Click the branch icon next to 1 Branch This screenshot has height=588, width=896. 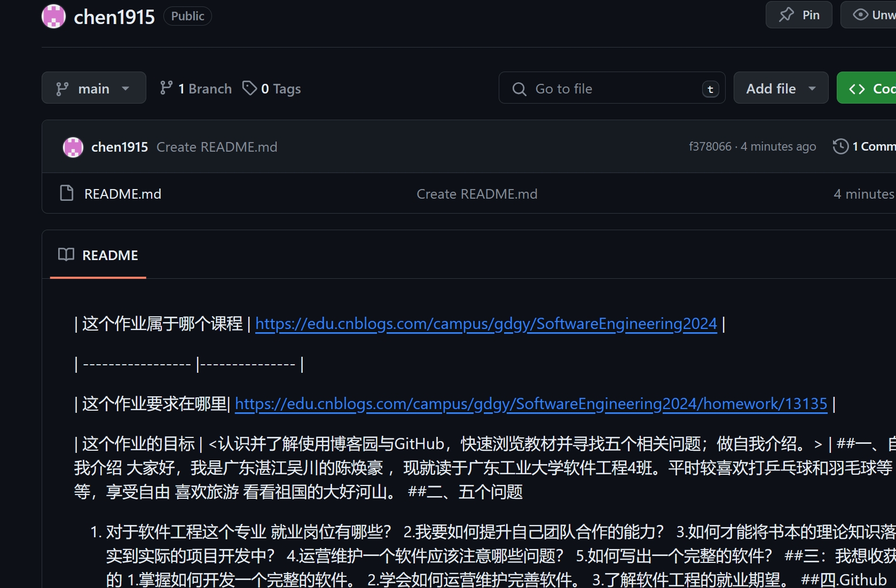pos(166,88)
